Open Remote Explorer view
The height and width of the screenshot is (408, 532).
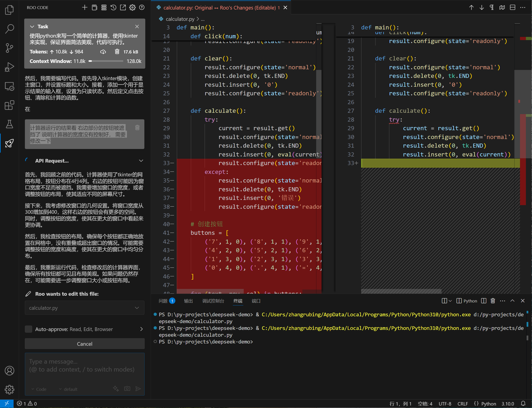click(9, 86)
